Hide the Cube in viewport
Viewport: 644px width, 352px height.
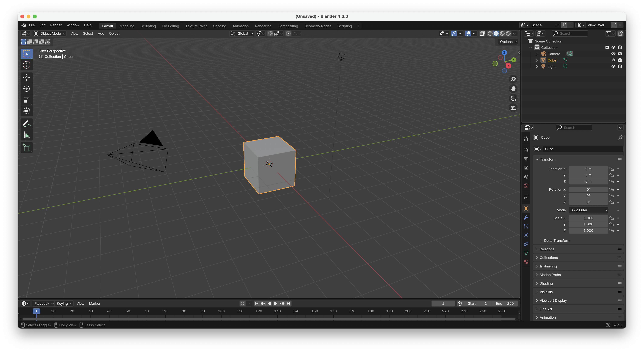(x=613, y=60)
